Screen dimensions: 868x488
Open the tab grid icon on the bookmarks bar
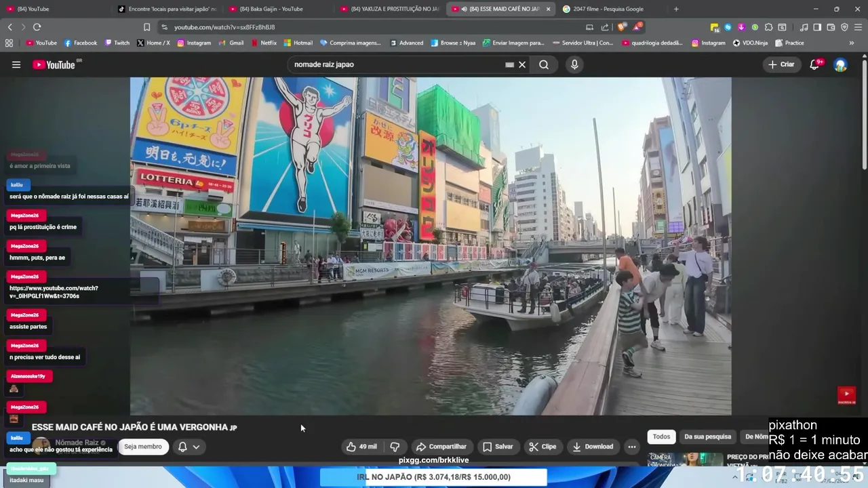9,43
